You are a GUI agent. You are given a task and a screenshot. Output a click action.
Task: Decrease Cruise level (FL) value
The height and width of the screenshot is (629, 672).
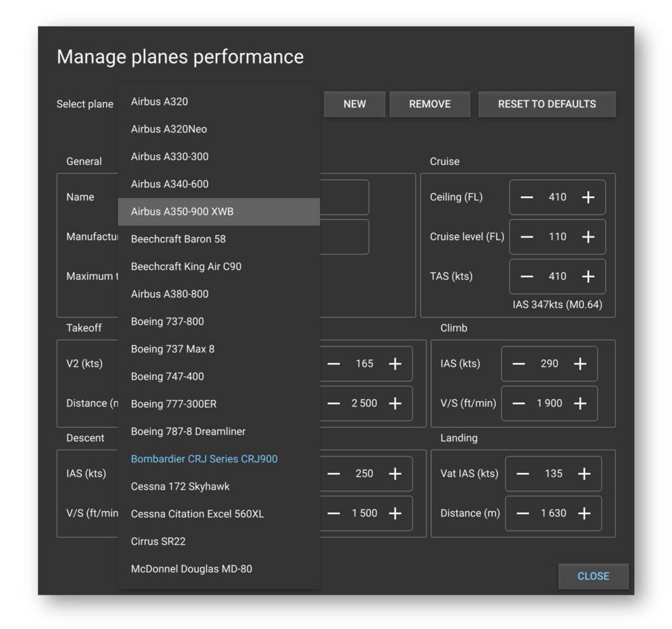527,236
